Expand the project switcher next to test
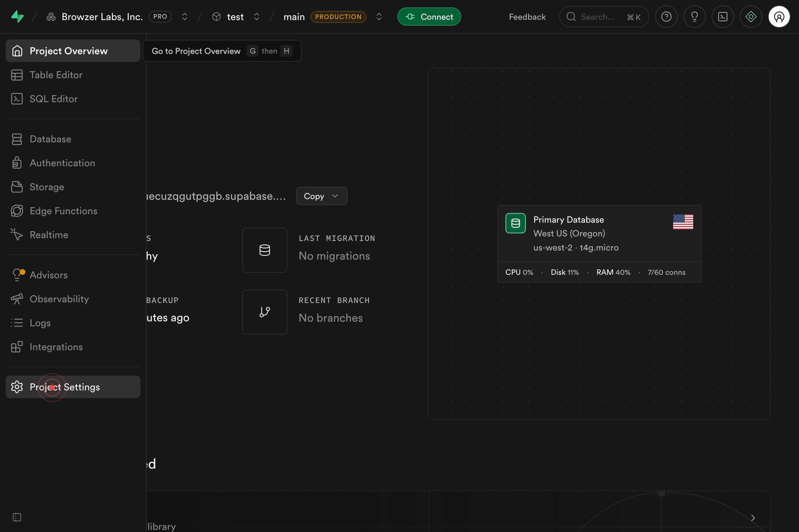Image resolution: width=799 pixels, height=532 pixels. tap(257, 17)
